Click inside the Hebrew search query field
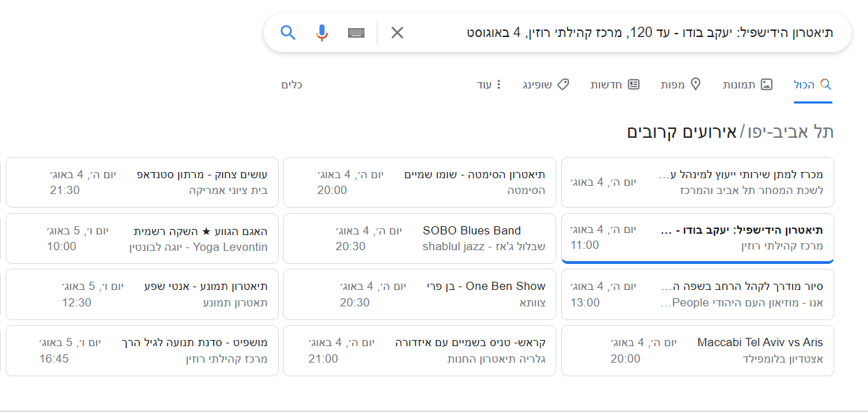Screen dimensions: 868x414 pyautogui.click(x=650, y=33)
